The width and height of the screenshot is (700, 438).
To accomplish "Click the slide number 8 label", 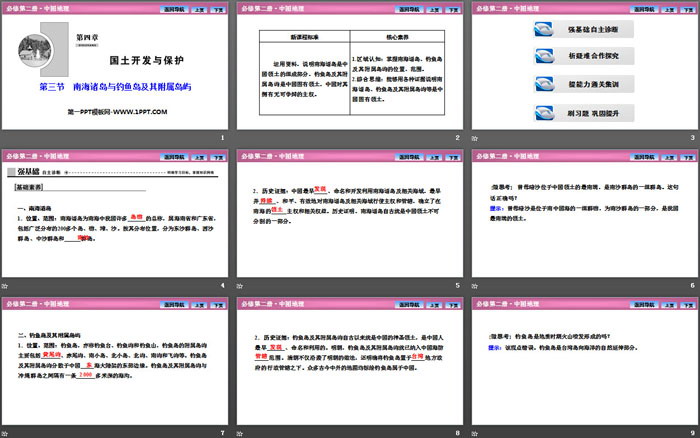I will (458, 433).
